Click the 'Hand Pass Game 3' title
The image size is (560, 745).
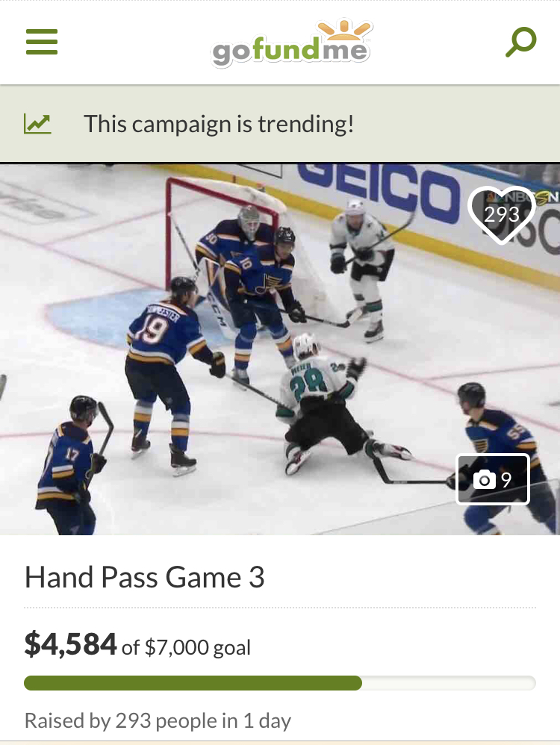(145, 577)
